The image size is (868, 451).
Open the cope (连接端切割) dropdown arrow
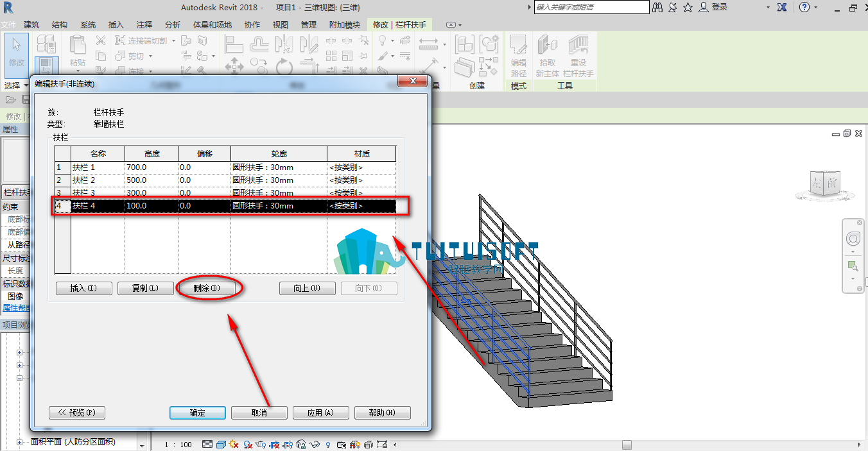(173, 40)
